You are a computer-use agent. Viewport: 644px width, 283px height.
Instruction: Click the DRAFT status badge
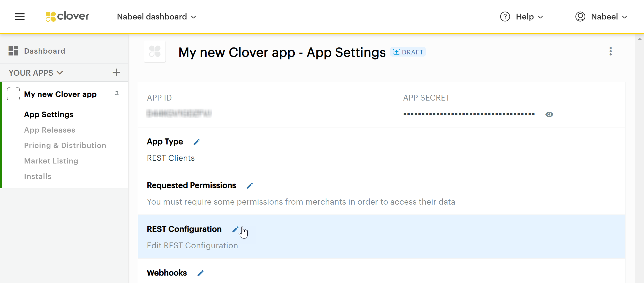point(408,52)
